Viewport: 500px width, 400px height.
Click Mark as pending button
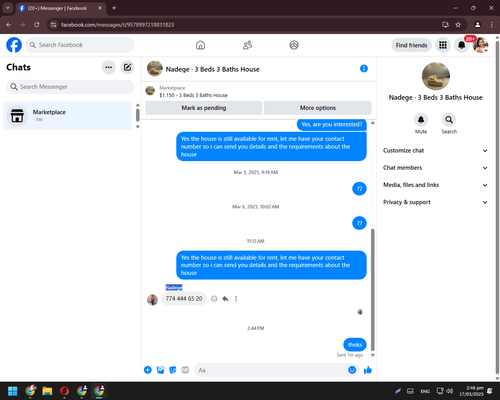pyautogui.click(x=204, y=108)
